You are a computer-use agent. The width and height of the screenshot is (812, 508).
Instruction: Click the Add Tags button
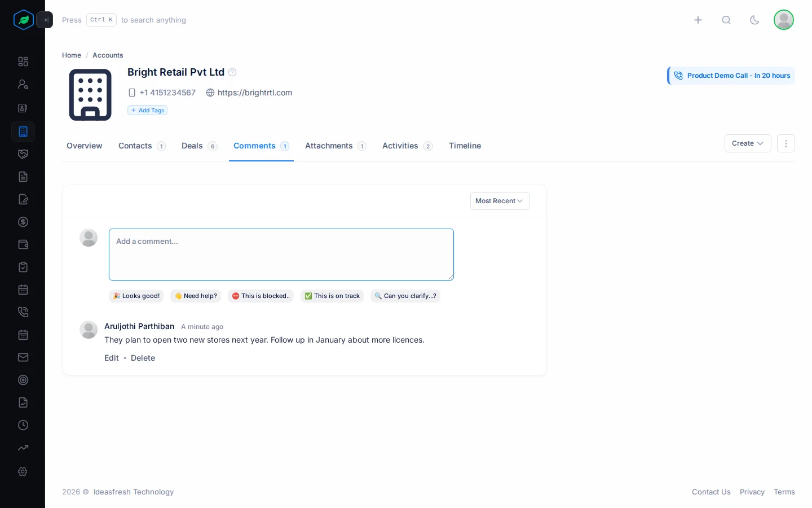148,110
